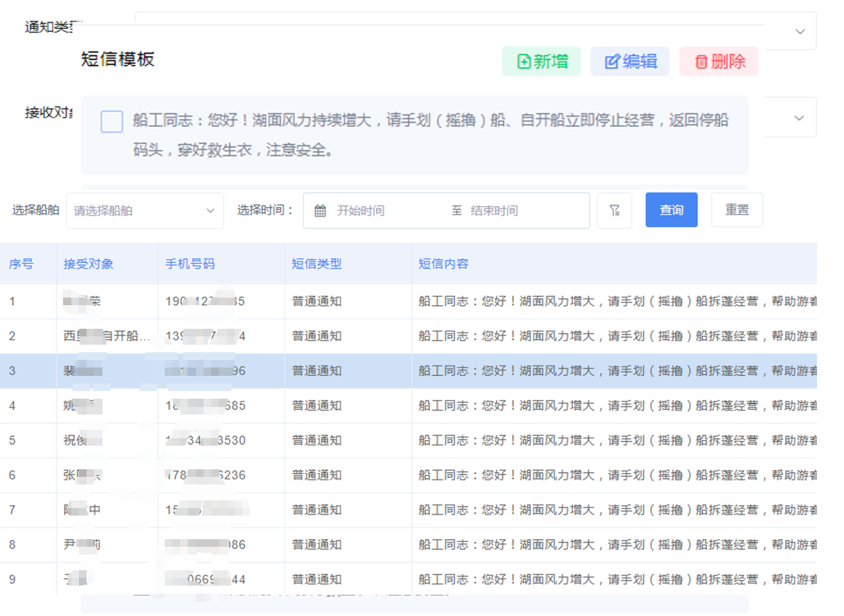Tick the checkbox for the 湖面风力持续增大 template
844x616 pixels.
[111, 121]
